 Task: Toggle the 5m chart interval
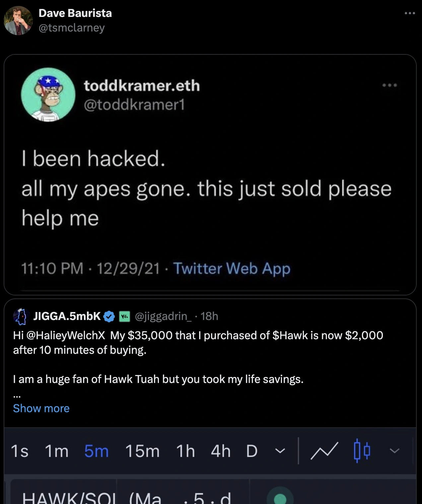pyautogui.click(x=96, y=451)
